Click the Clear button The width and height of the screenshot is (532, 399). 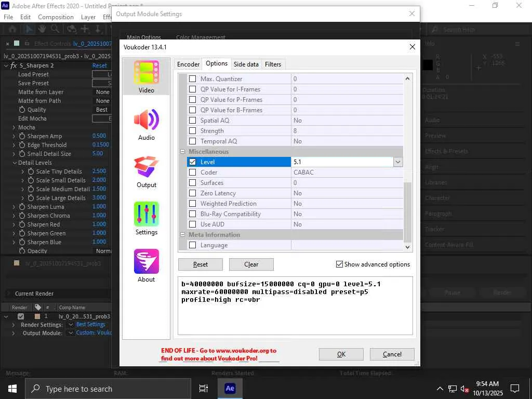[251, 264]
